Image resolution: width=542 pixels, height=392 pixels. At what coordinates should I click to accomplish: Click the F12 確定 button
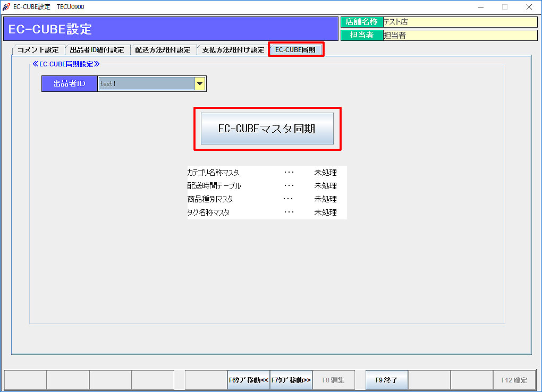514,380
